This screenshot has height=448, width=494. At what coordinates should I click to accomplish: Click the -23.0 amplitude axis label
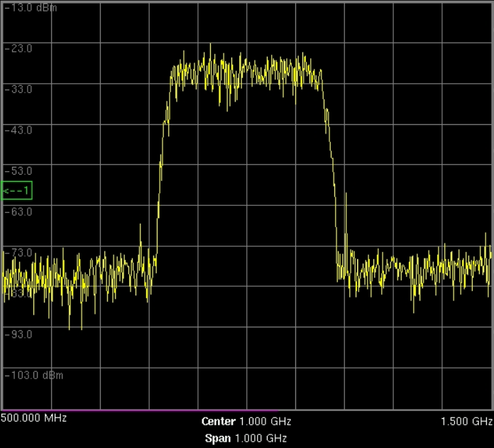coord(18,48)
